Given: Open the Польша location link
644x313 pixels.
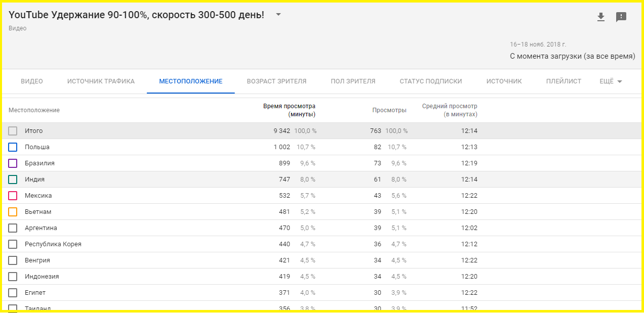Looking at the screenshot, I should point(37,147).
